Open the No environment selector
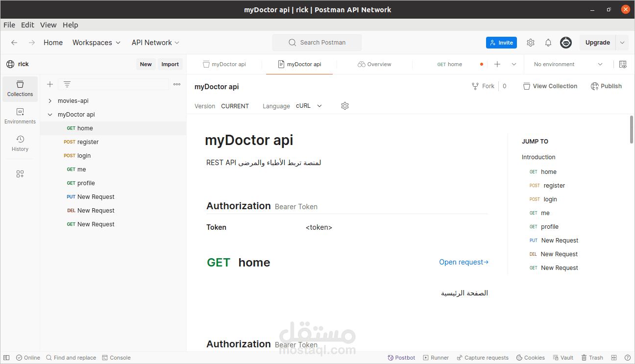Image resolution: width=635 pixels, height=364 pixels. coord(555,64)
